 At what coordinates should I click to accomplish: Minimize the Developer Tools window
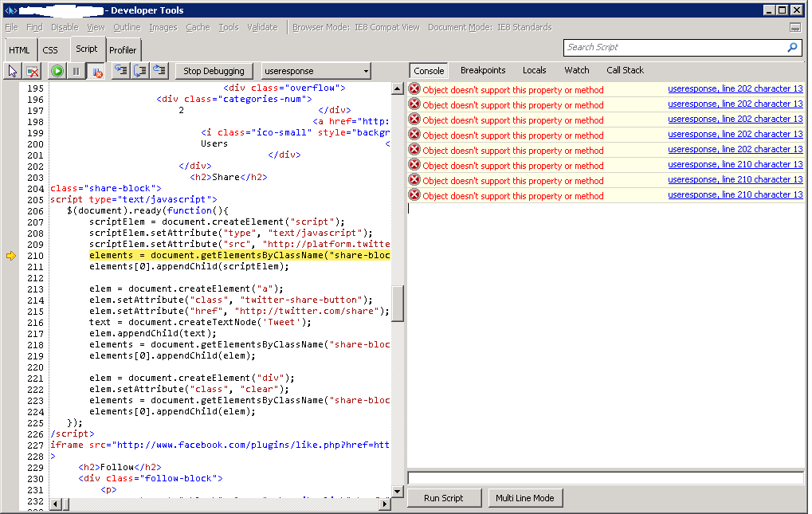point(770,10)
